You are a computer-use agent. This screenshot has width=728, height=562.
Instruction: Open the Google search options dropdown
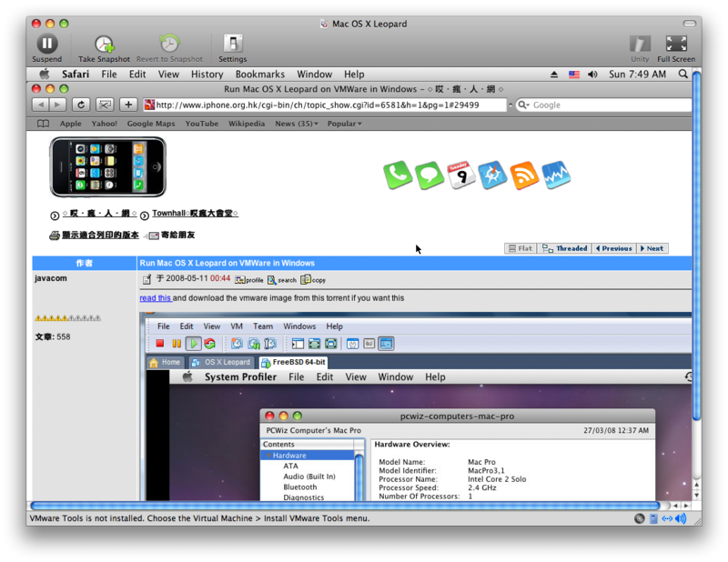(524, 105)
